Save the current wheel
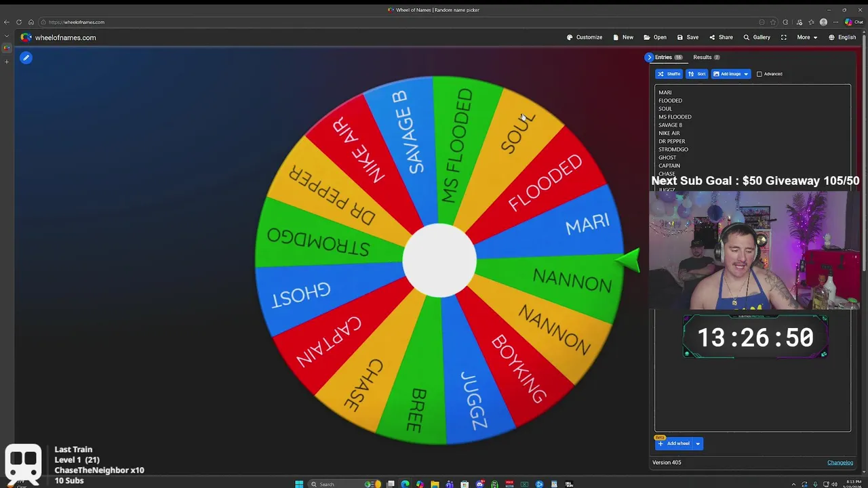The image size is (868, 488). pyautogui.click(x=688, y=37)
